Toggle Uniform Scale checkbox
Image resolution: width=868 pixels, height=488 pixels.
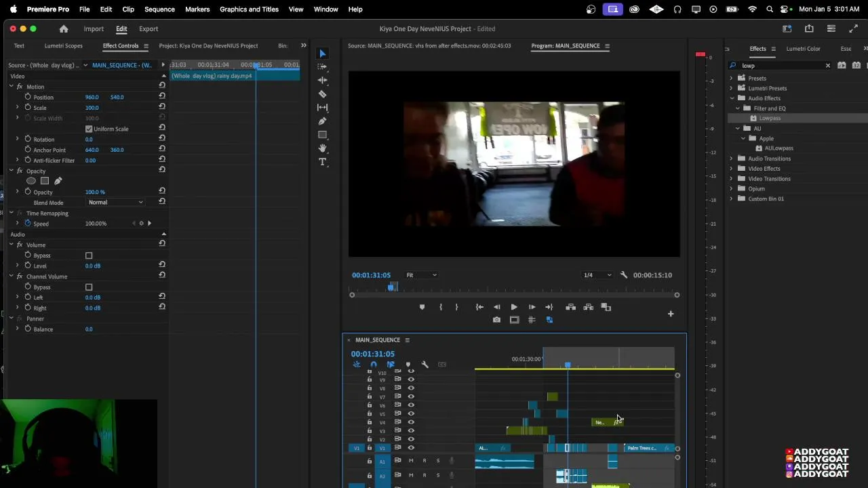click(x=89, y=129)
